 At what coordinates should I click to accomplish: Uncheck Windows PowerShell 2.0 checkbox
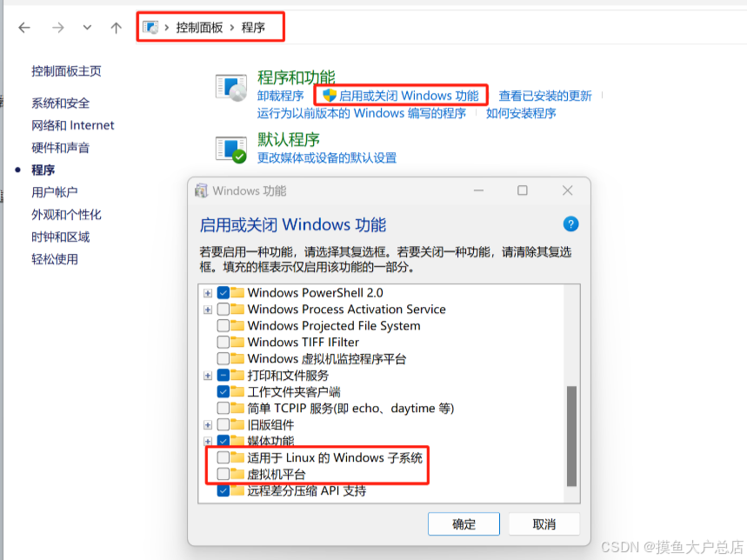coord(223,292)
